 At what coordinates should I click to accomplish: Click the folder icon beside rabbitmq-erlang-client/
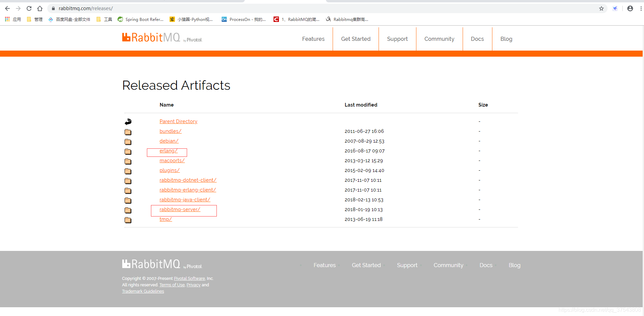pyautogui.click(x=128, y=191)
